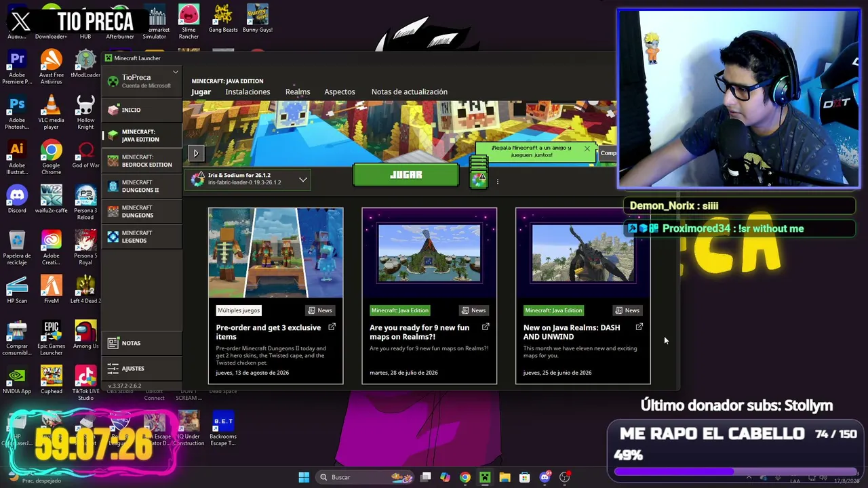Expand the TioPreca account menu chevron

[175, 72]
